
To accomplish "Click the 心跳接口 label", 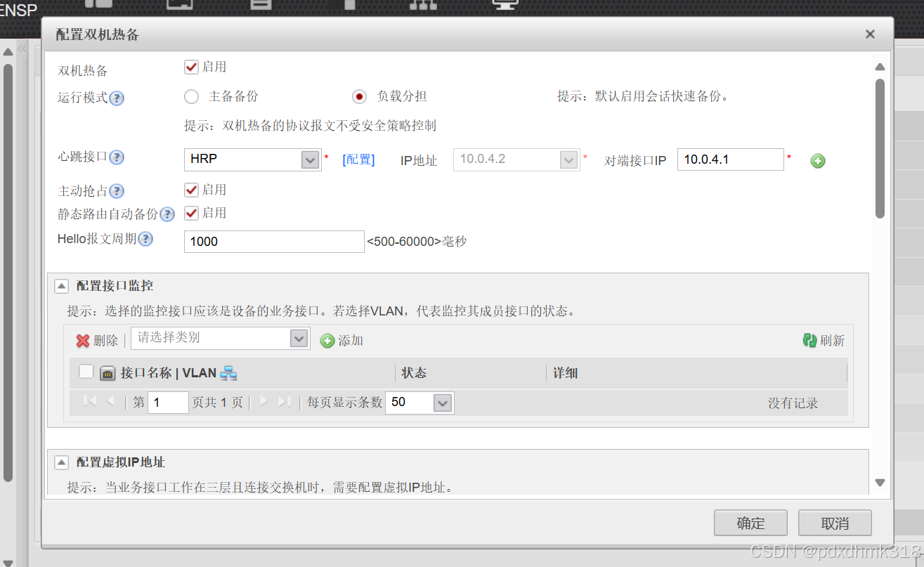I will (x=82, y=157).
